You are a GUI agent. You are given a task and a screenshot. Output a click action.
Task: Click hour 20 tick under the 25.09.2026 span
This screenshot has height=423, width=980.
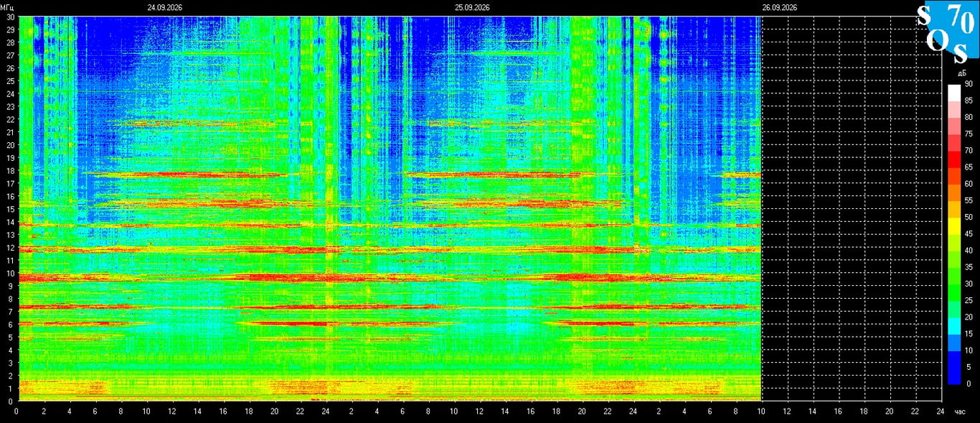click(582, 412)
